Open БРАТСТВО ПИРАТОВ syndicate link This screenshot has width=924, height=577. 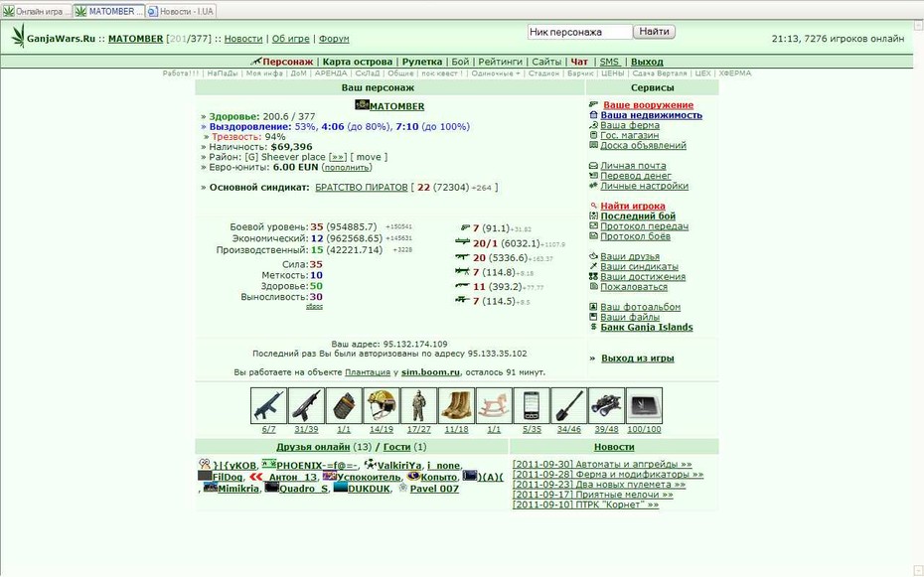click(x=362, y=188)
